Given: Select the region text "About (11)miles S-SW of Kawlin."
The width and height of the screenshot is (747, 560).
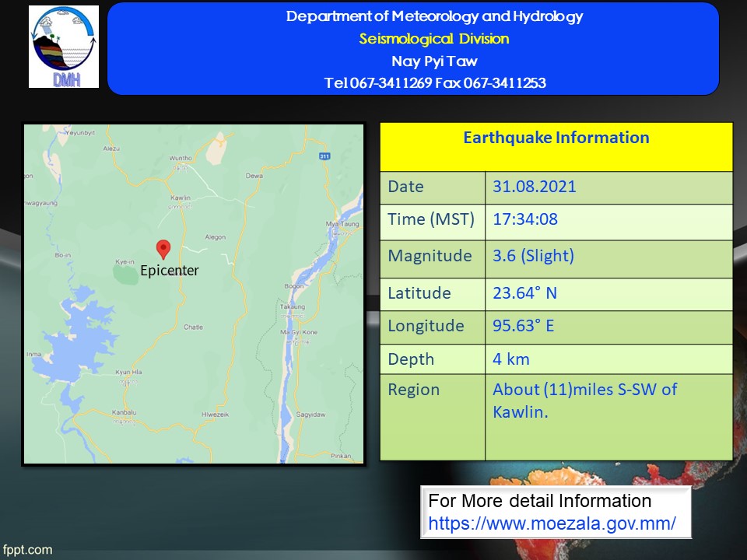Looking at the screenshot, I should [x=584, y=401].
